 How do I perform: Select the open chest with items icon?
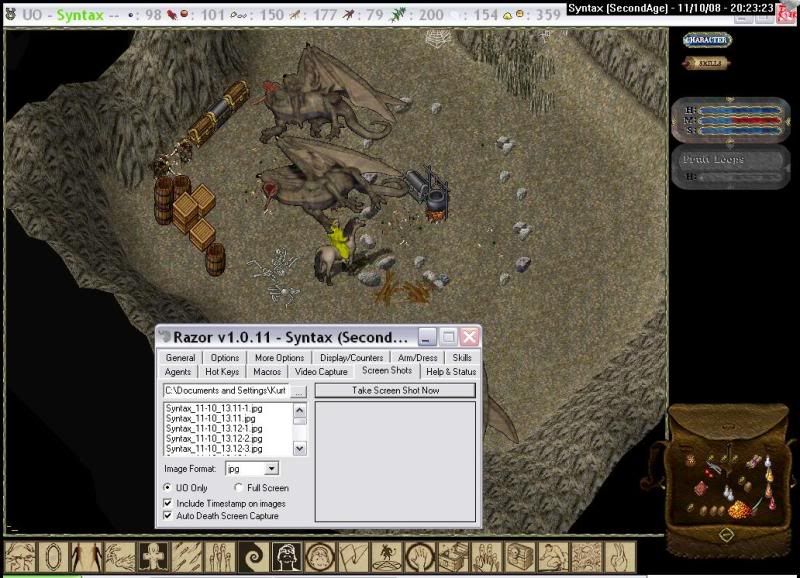(x=453, y=557)
